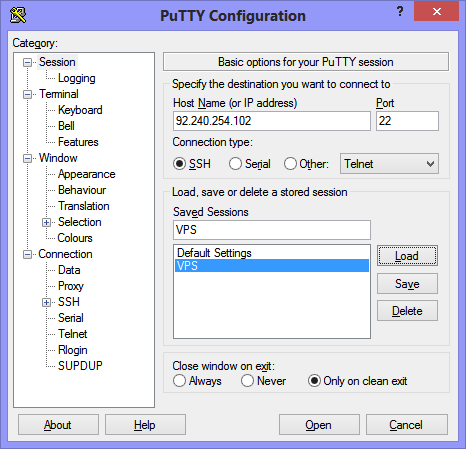The image size is (466, 449).
Task: Click the Cancel button
Action: click(407, 425)
